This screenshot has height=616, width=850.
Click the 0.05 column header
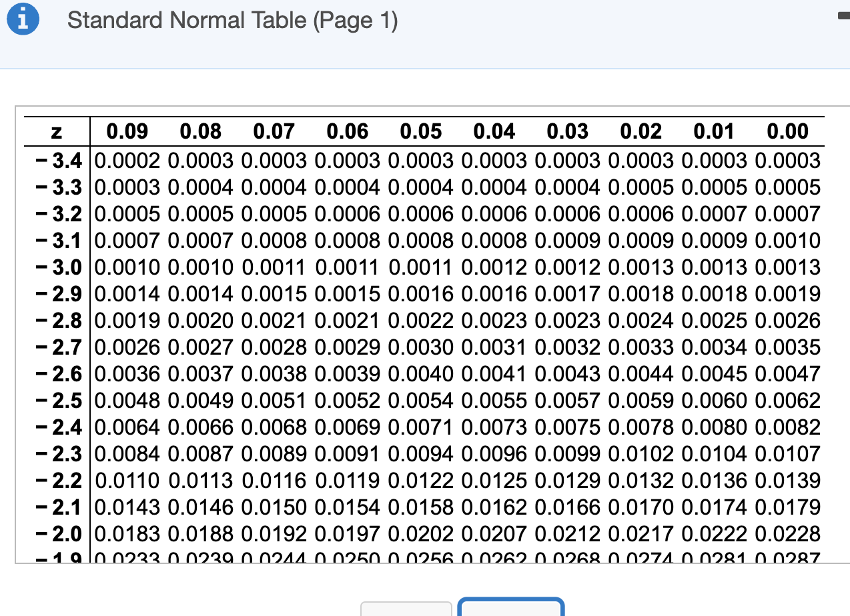point(421,131)
